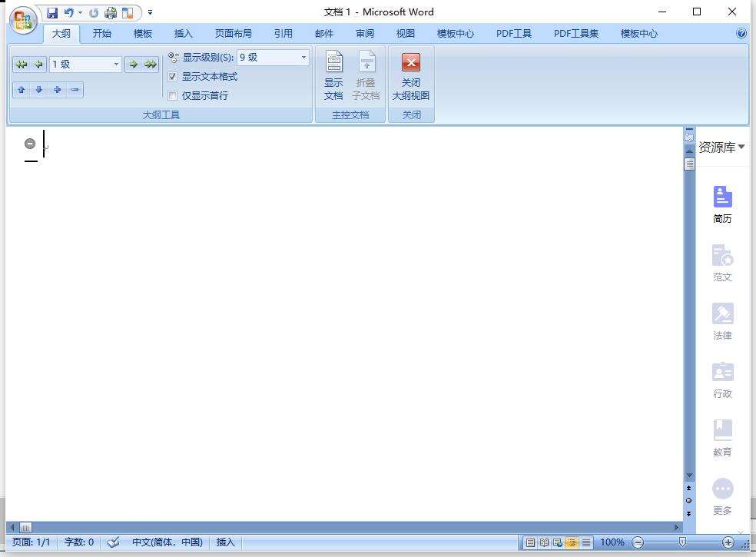Open 行政 resource in the sidebar
756x557 pixels.
pyautogui.click(x=722, y=380)
